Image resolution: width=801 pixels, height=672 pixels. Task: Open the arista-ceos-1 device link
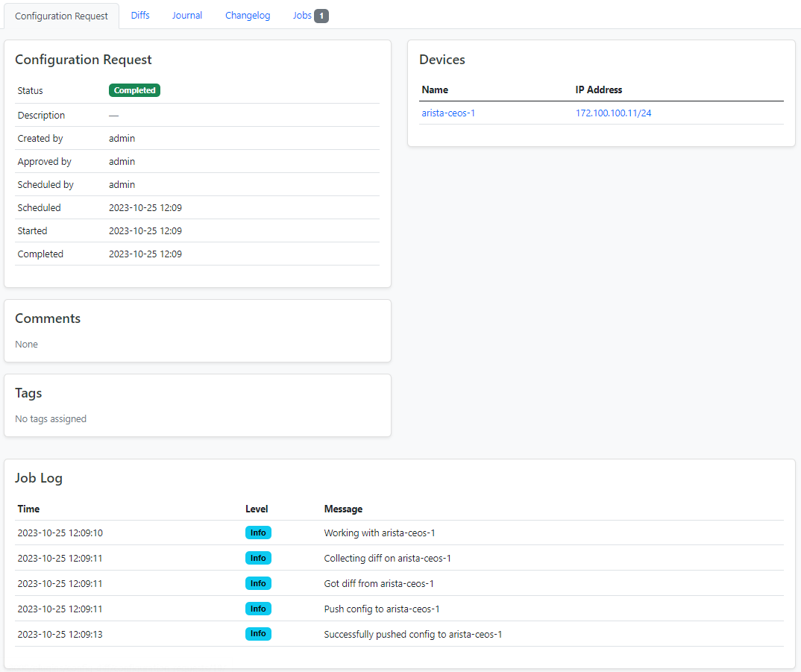click(x=448, y=113)
